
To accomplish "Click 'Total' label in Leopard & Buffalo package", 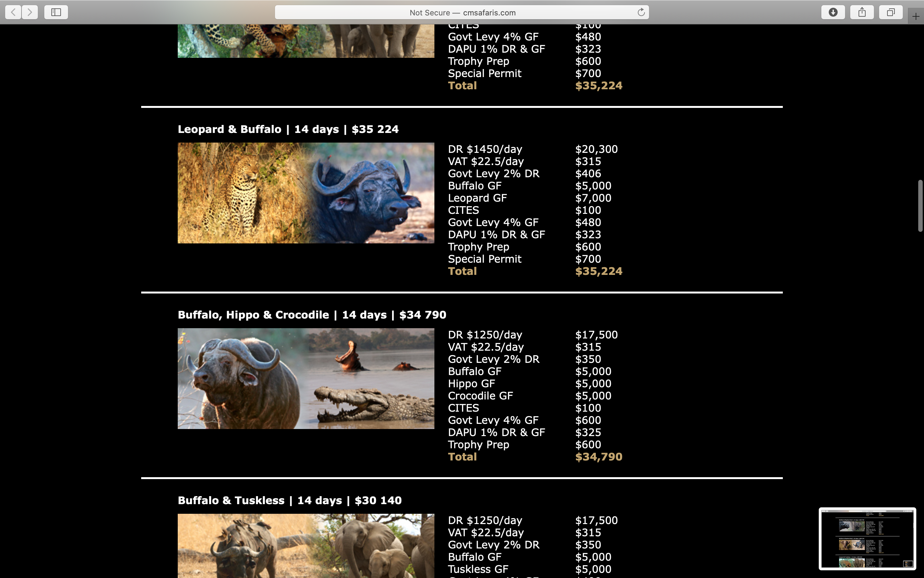I will tap(462, 271).
